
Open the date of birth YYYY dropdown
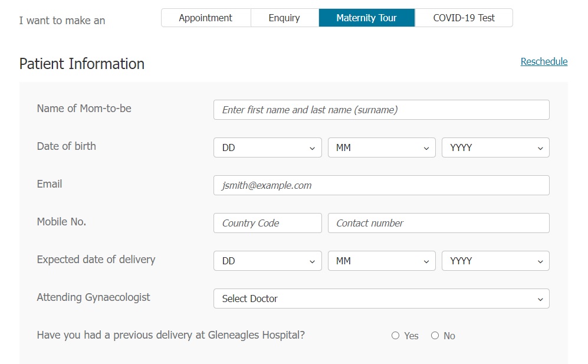495,147
